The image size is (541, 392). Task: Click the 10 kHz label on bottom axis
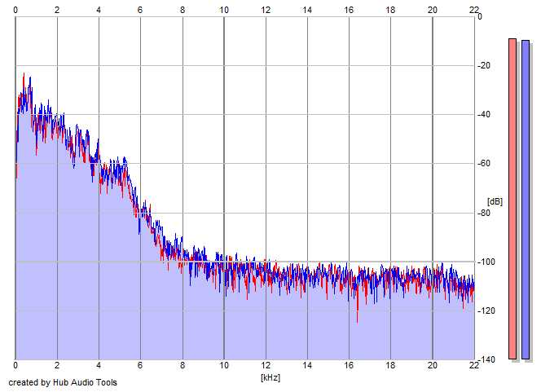[x=224, y=365]
